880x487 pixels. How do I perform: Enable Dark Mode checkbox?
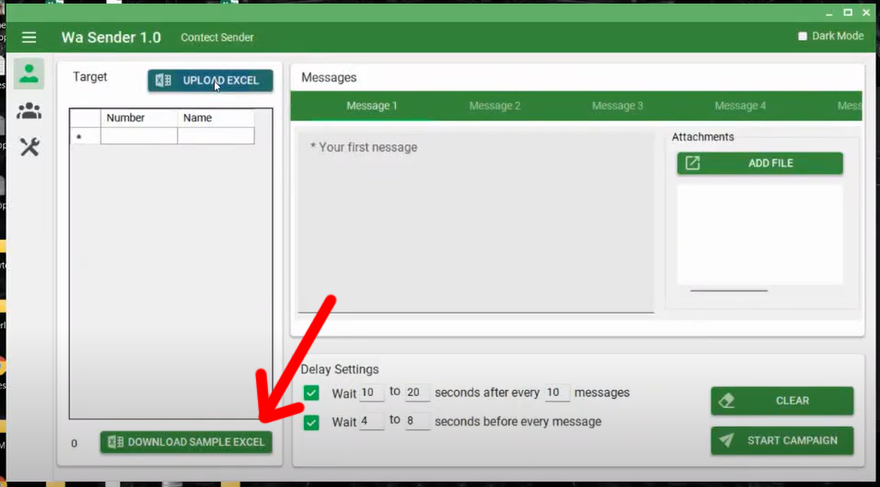click(802, 37)
